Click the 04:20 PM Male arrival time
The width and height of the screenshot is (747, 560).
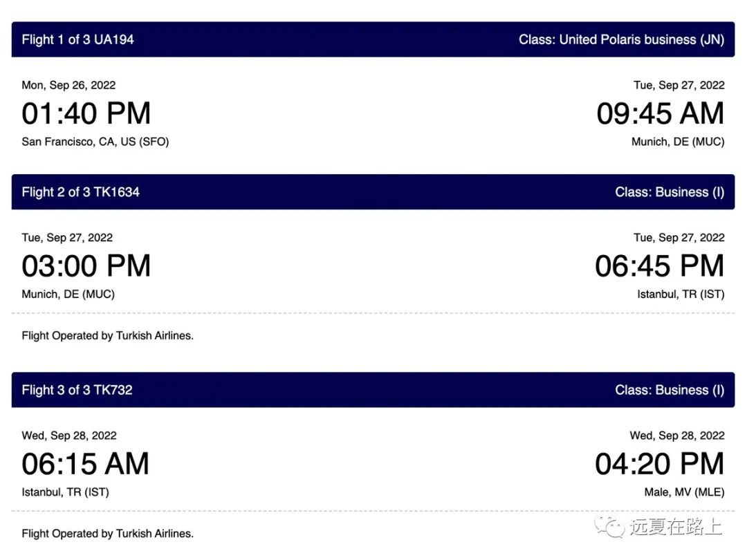(x=659, y=464)
